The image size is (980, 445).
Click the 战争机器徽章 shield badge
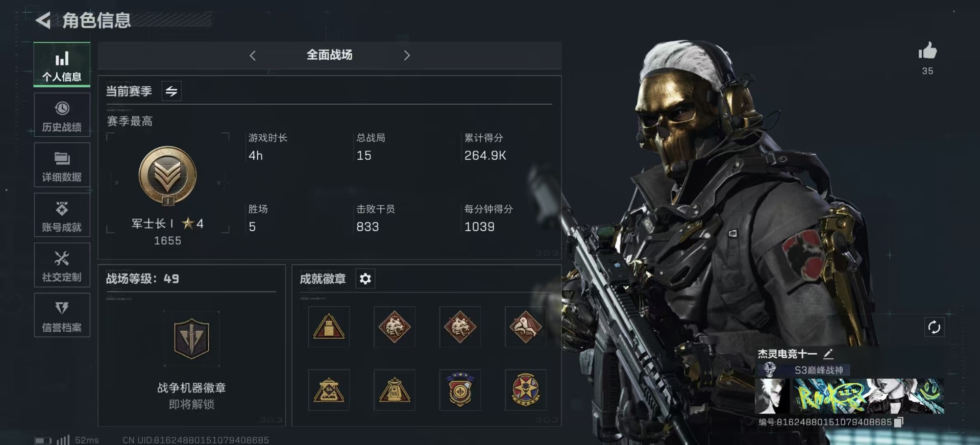(x=191, y=339)
